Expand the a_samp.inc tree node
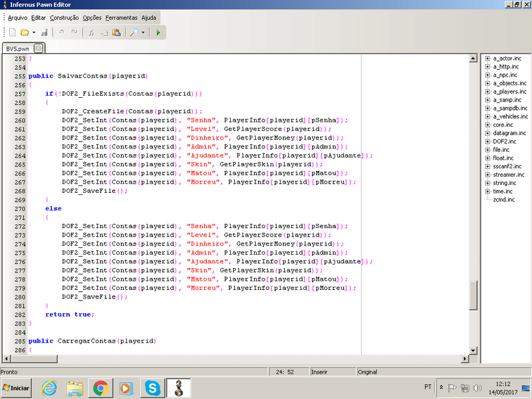 487,100
